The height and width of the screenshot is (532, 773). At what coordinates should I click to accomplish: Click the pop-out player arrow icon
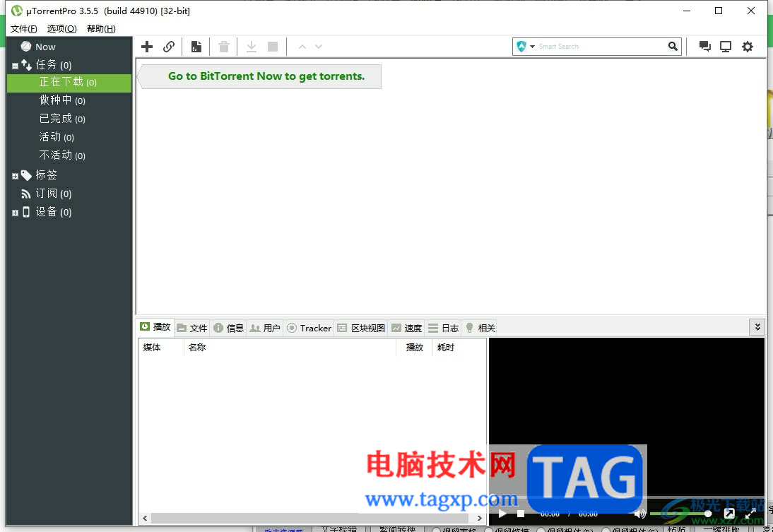[x=729, y=514]
